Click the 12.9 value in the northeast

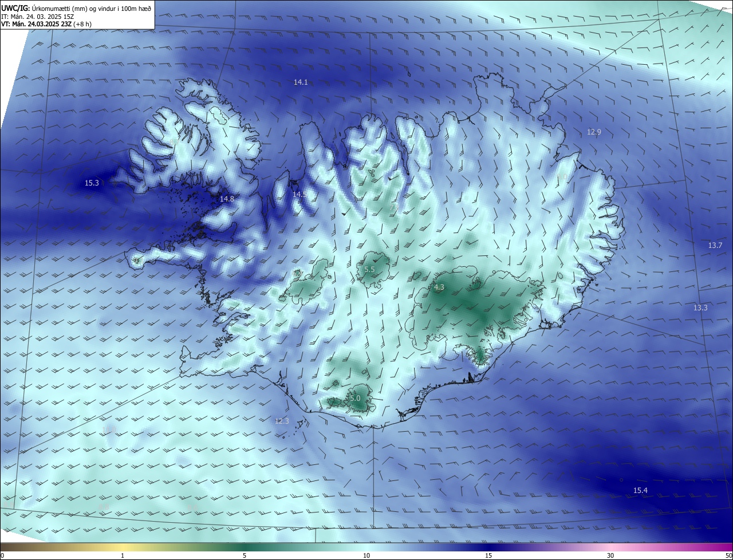(x=594, y=132)
